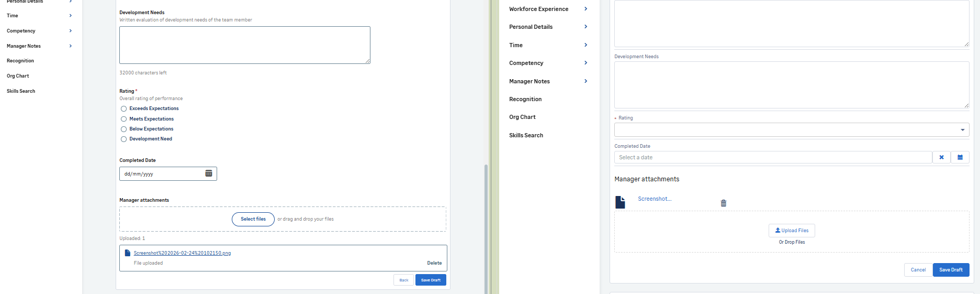This screenshot has height=294, width=980.
Task: Expand Competency chevron in right sidebar
Action: pyautogui.click(x=585, y=63)
